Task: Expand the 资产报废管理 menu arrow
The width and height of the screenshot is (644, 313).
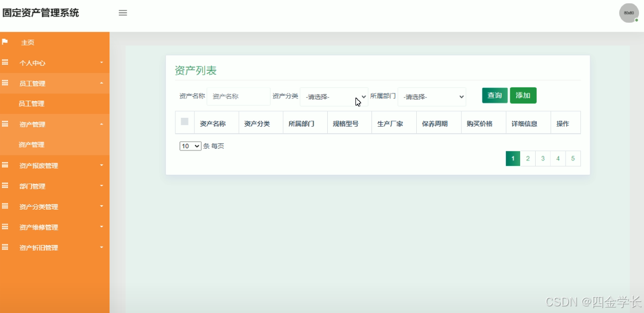Action: coord(102,165)
